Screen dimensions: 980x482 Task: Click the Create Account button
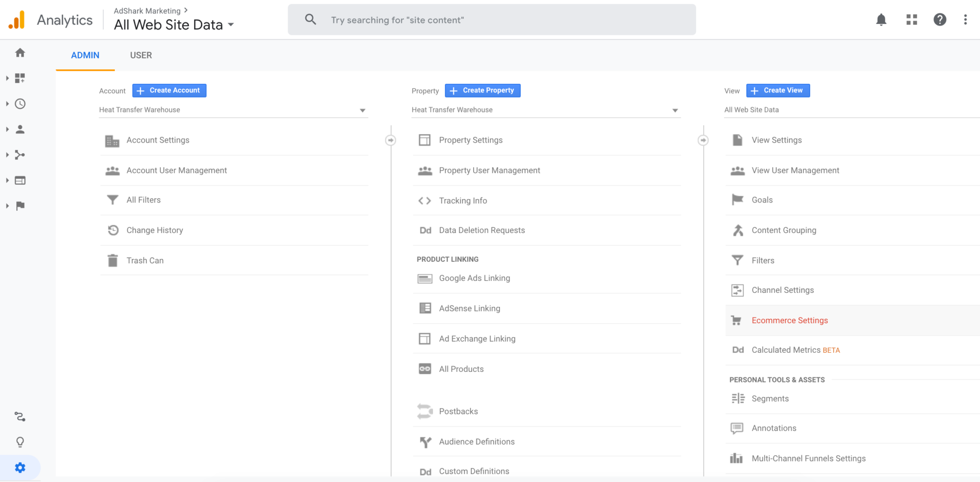169,90
